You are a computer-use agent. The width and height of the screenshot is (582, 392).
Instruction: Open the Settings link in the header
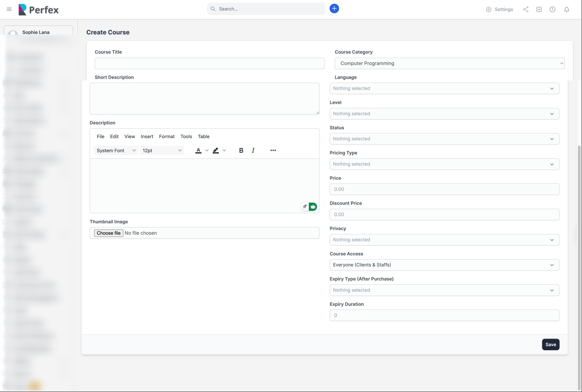[x=499, y=10]
